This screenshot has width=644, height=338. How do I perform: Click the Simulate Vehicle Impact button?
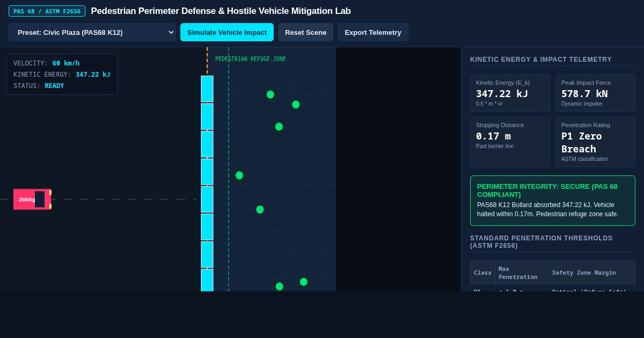[227, 32]
